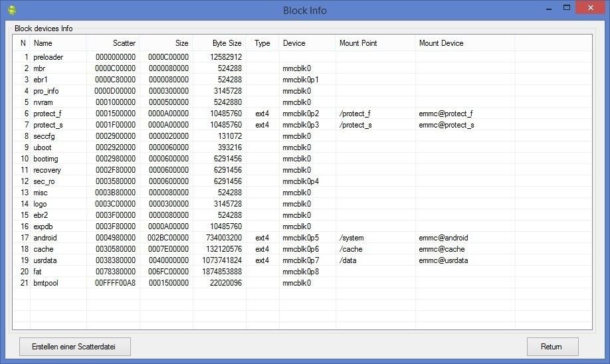Click the Android app icon in title bar
The image size is (610, 364).
coord(12,10)
